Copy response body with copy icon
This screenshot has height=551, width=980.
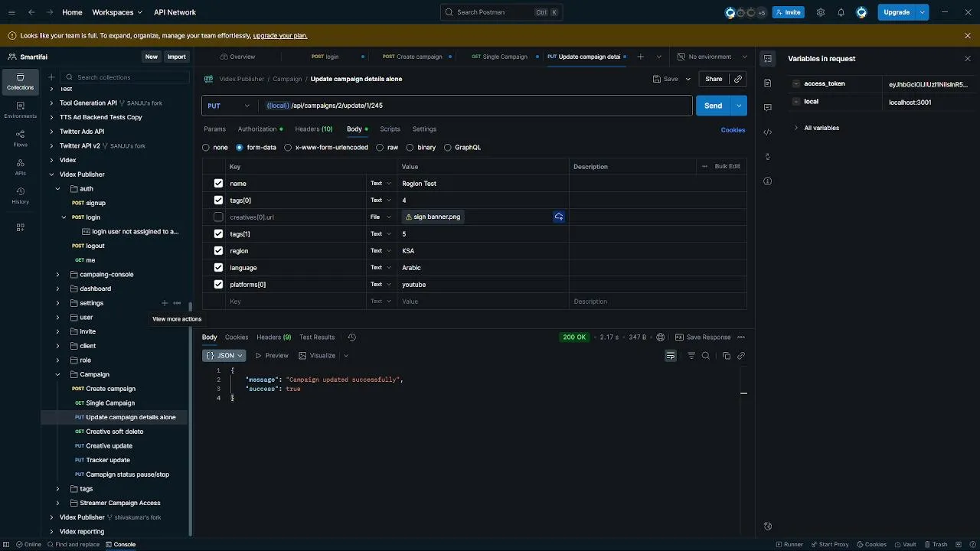(x=727, y=356)
